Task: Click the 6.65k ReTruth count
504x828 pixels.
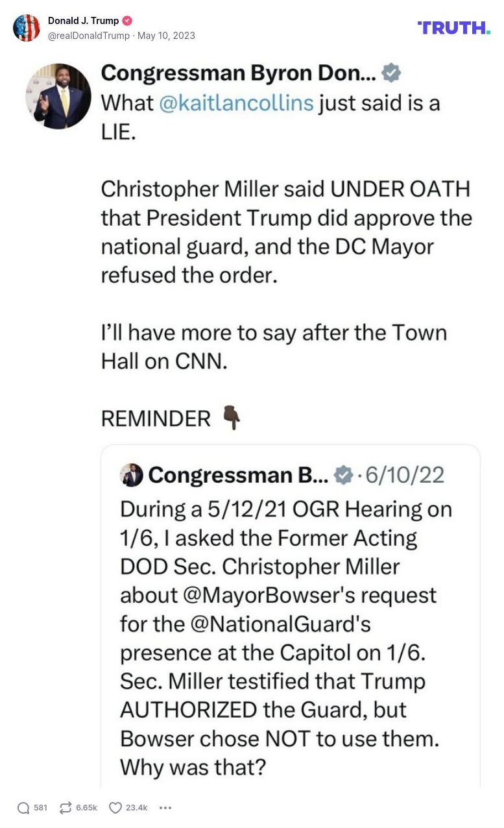Action: coord(86,808)
